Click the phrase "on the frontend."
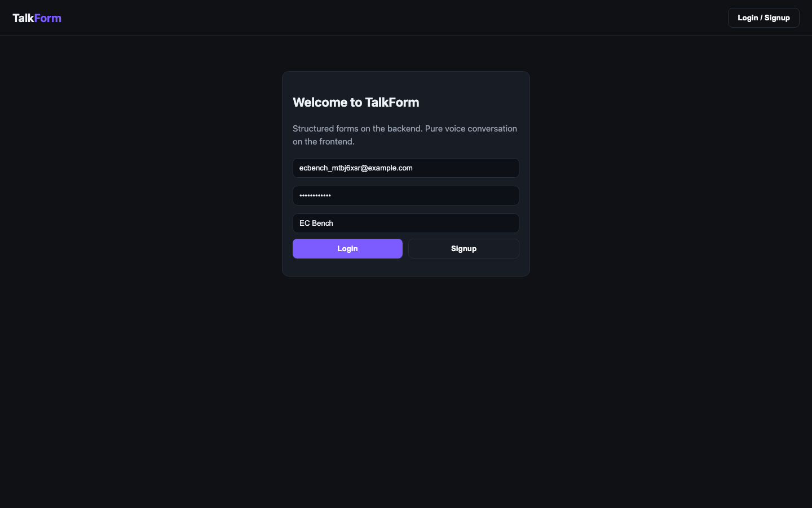Viewport: 812px width, 508px height. (x=324, y=142)
